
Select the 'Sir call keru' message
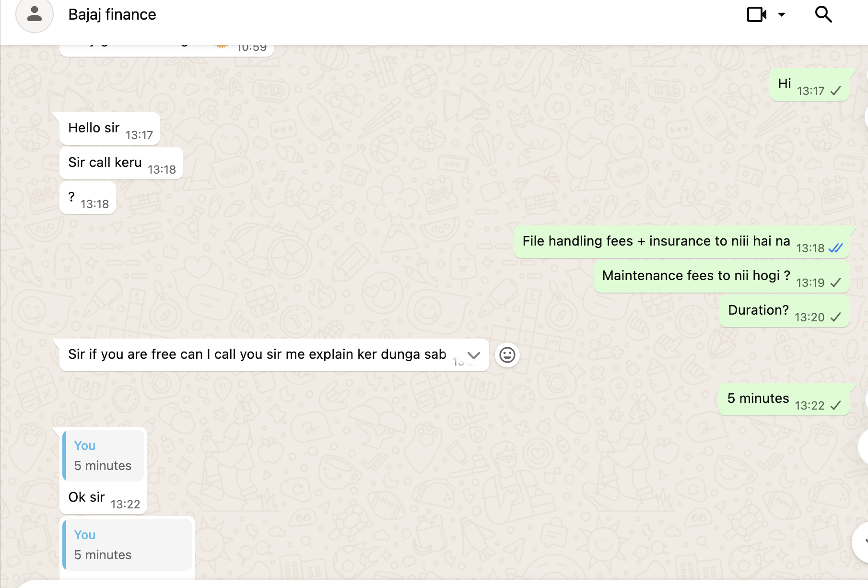[x=105, y=163]
